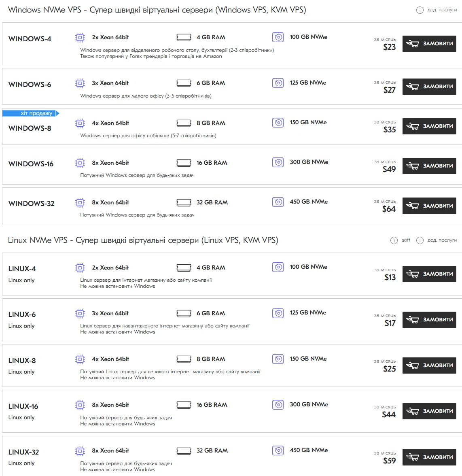The height and width of the screenshot is (476, 462).
Task: Select the WINDOWS-32 plan title
Action: (x=31, y=204)
